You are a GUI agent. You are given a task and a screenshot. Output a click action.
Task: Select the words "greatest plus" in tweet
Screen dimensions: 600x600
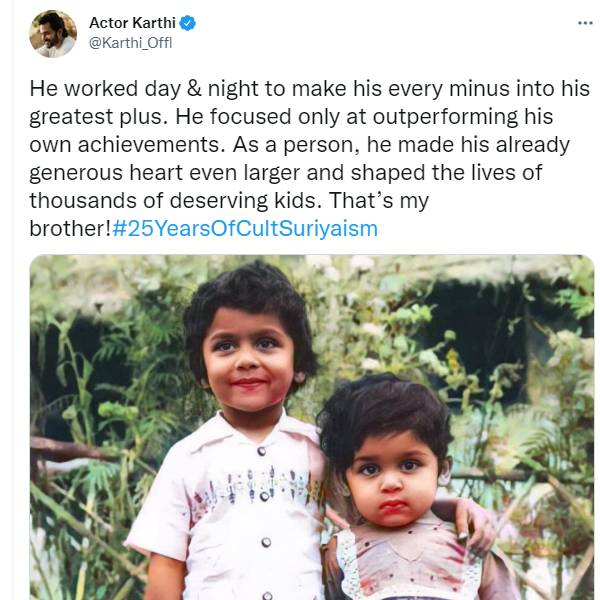(x=83, y=116)
